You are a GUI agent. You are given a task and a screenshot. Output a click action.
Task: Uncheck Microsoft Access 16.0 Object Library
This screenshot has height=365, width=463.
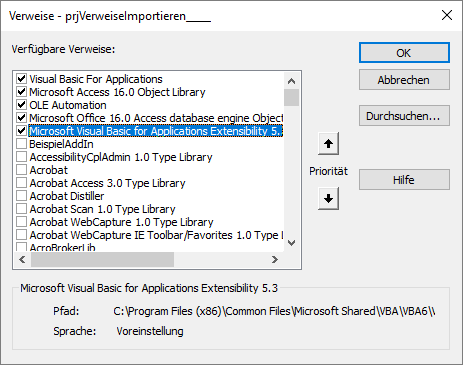[22, 92]
